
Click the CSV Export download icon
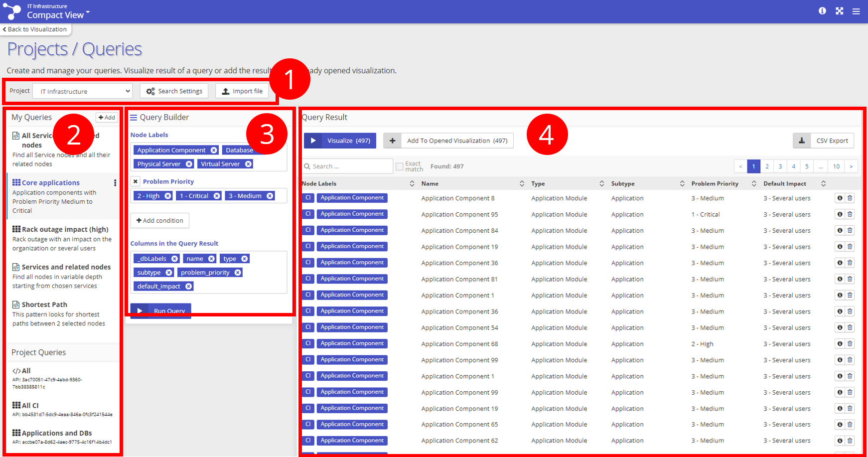802,141
